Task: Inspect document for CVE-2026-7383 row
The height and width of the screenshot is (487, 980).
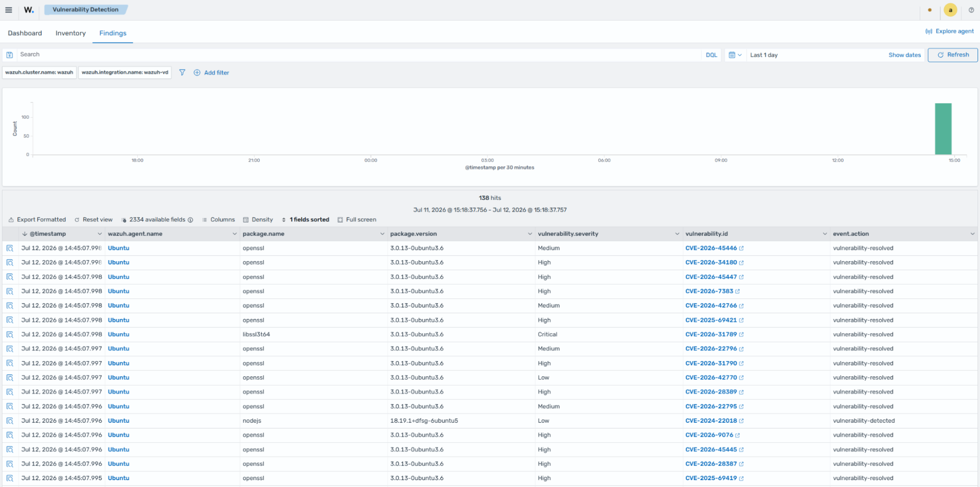Action: (x=10, y=292)
